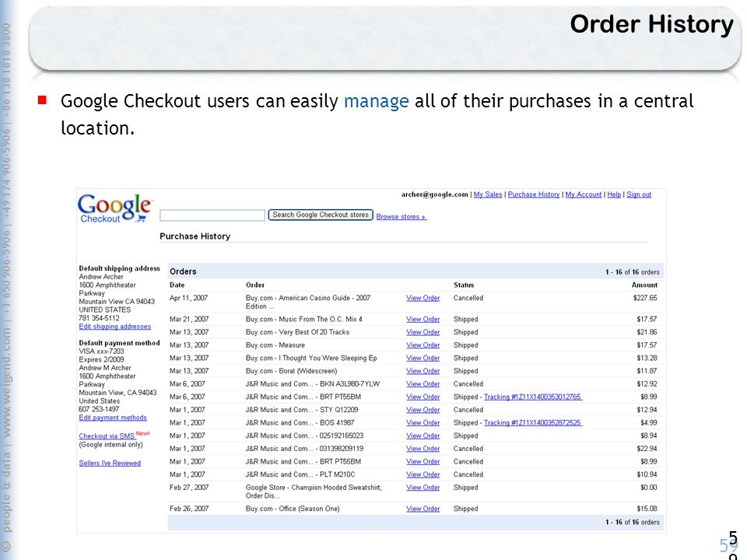This screenshot has height=560, width=747.
Task: View Order for Borat (Widescreen)
Action: (x=423, y=370)
